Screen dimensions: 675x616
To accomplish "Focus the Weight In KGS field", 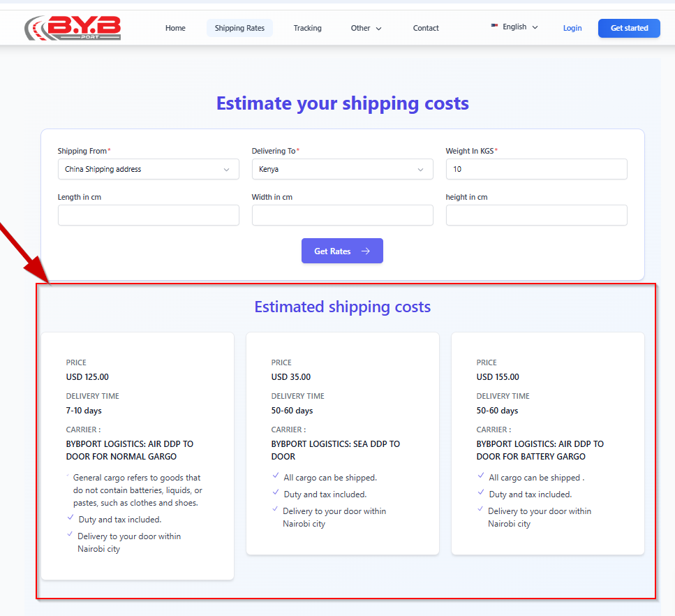I will [x=536, y=169].
